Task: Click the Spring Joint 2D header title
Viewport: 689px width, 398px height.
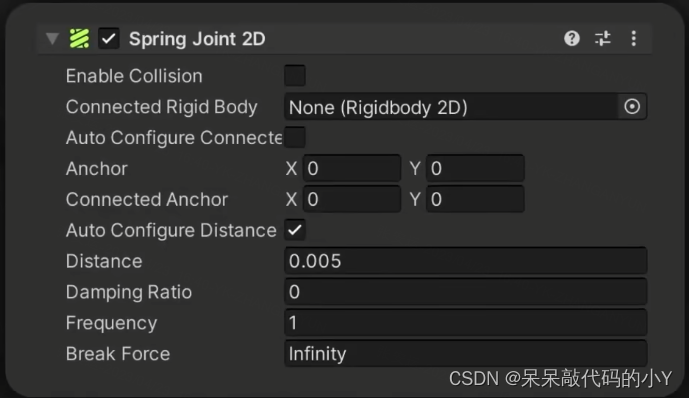Action: pyautogui.click(x=197, y=39)
